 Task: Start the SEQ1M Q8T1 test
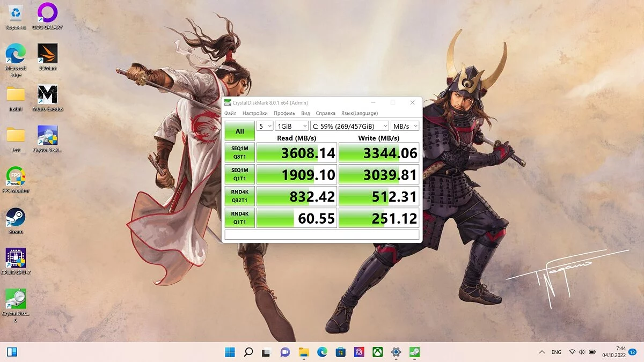[x=239, y=153]
